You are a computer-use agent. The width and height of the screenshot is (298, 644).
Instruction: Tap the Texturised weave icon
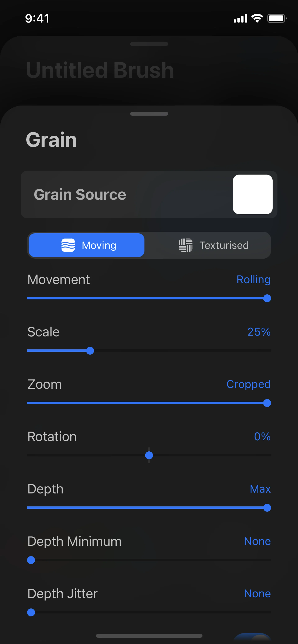click(186, 245)
